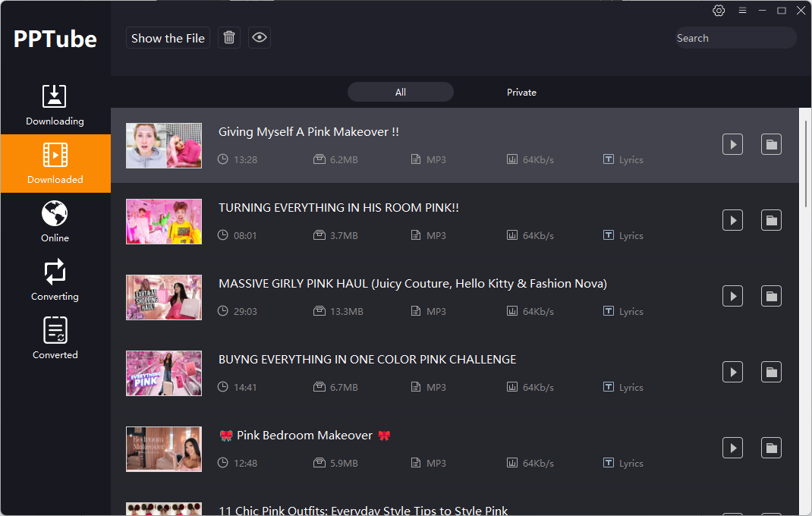Open folder for Giving Myself A Pink Makeover

(771, 144)
